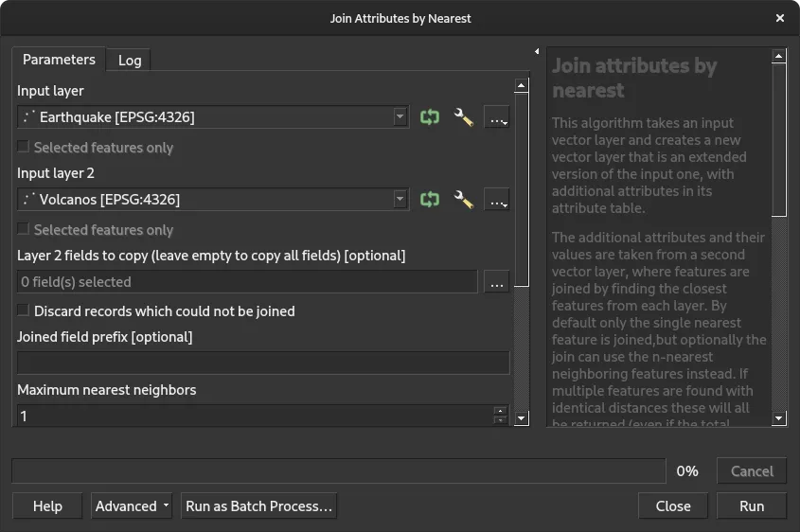Open the Earthquake input layer dropdown
This screenshot has height=532, width=800.
400,117
